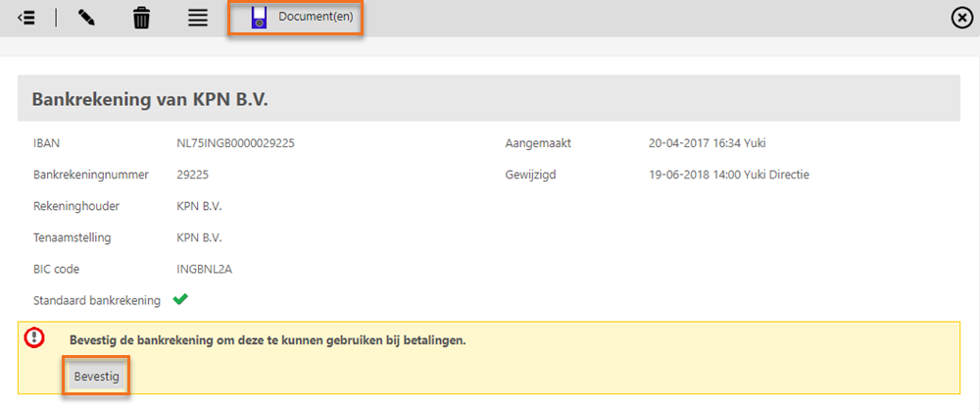Select the BIC code INGBNL2A
Screen dimensions: 980x412
(x=205, y=270)
